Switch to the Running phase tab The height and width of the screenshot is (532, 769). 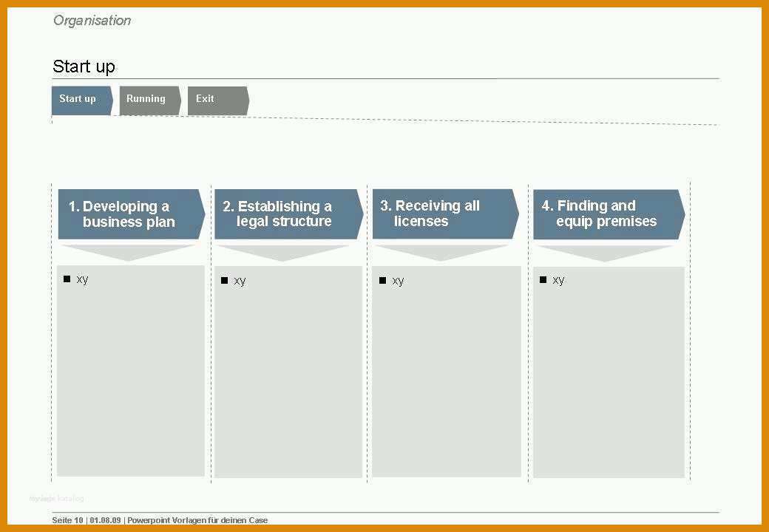(150, 101)
